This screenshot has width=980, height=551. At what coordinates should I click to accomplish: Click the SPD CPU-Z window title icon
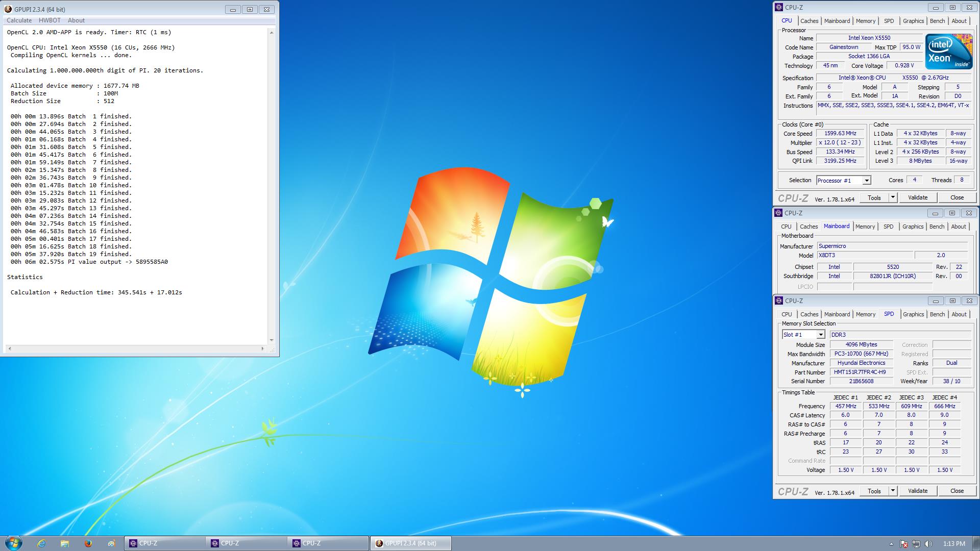coord(779,300)
